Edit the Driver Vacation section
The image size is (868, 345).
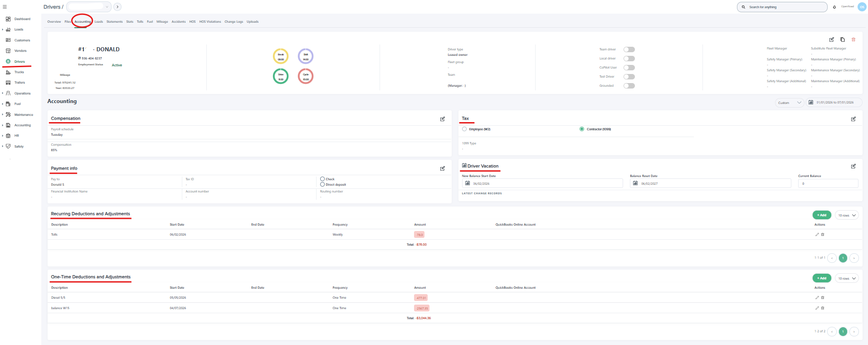(853, 166)
